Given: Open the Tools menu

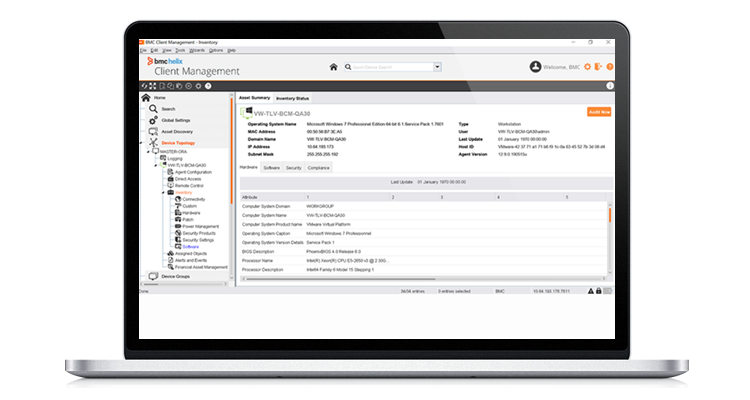Looking at the screenshot, I should 180,50.
